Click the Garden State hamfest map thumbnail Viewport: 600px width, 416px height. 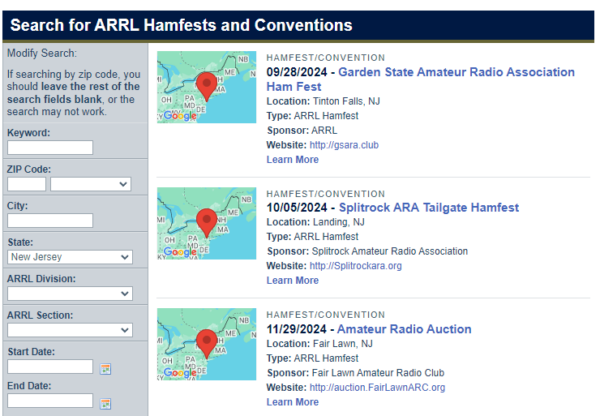pos(206,87)
